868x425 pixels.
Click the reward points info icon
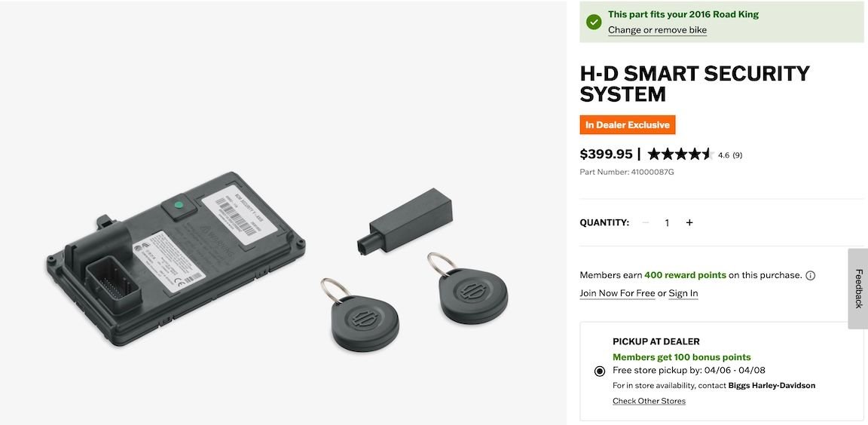point(811,275)
